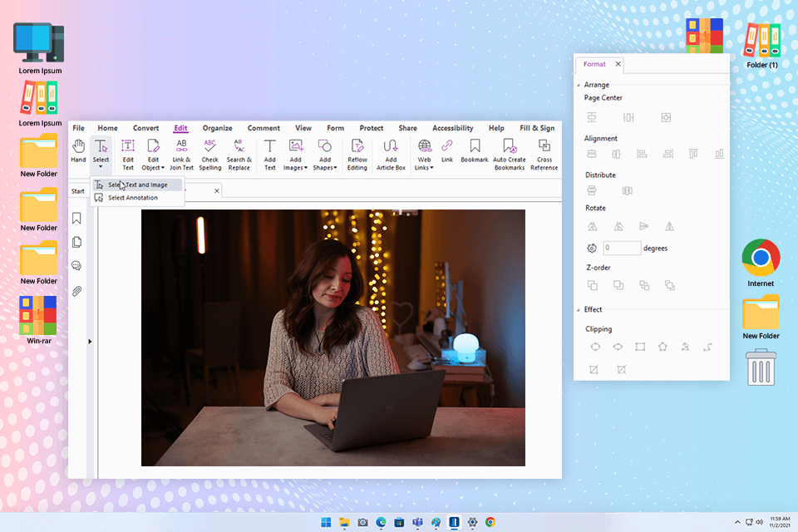Click the first Z-order icon

593,286
